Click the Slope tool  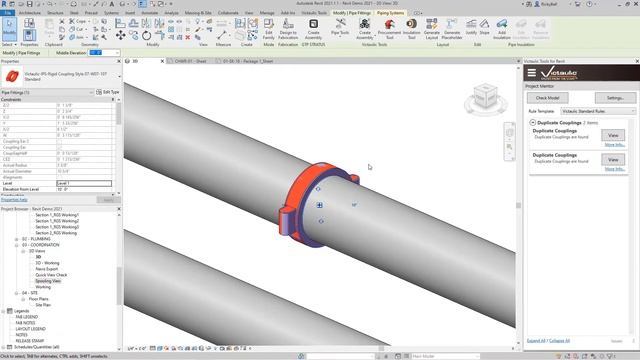click(x=484, y=27)
